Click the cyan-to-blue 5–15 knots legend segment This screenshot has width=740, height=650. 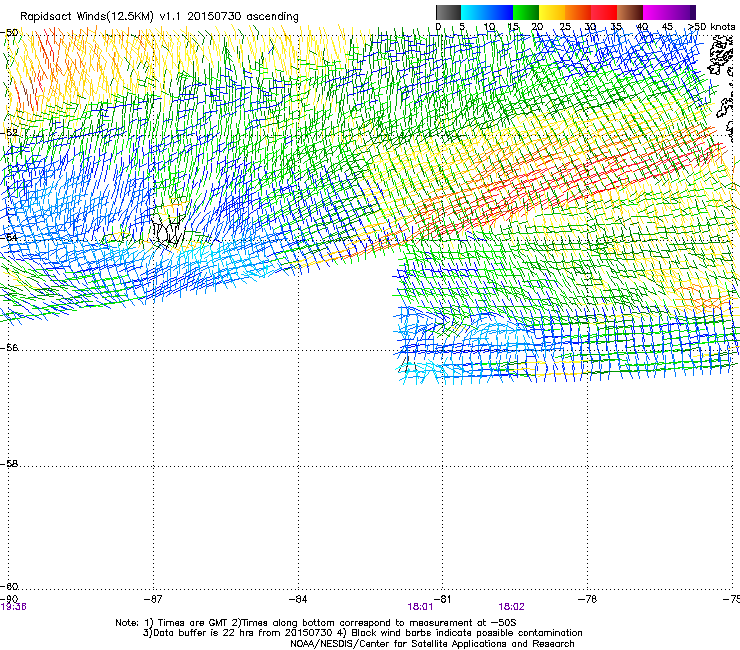(x=487, y=12)
